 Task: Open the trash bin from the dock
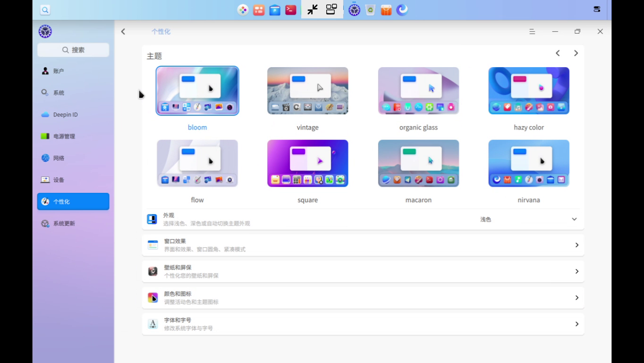click(x=370, y=9)
